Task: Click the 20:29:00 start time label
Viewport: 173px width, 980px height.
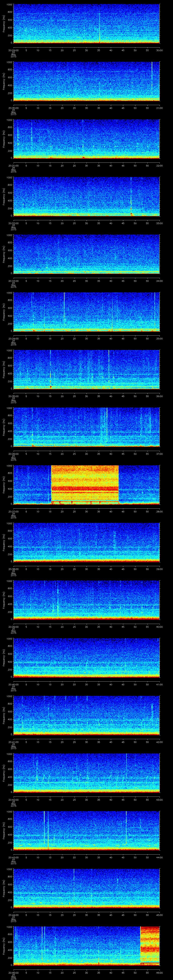Action: pyautogui.click(x=13, y=50)
